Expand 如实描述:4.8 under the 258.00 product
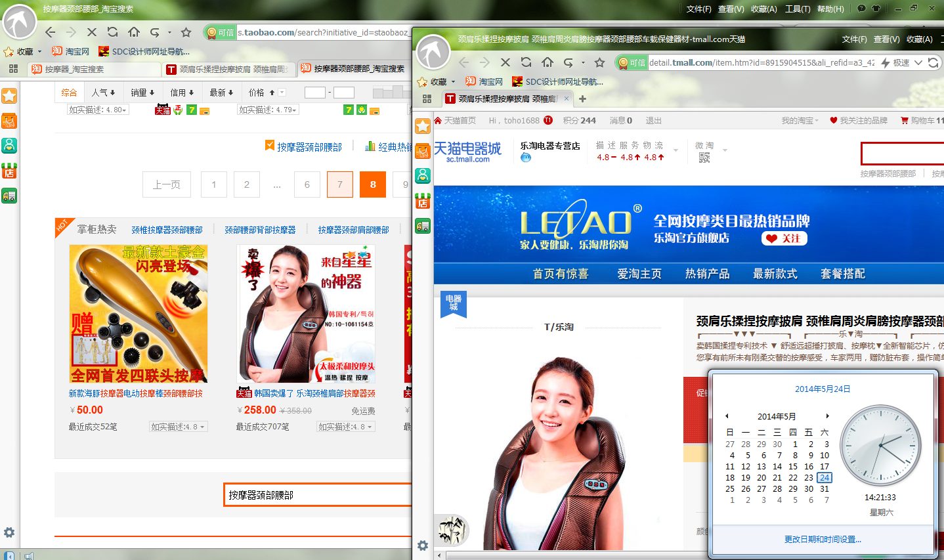Image resolution: width=944 pixels, height=560 pixels. (346, 427)
